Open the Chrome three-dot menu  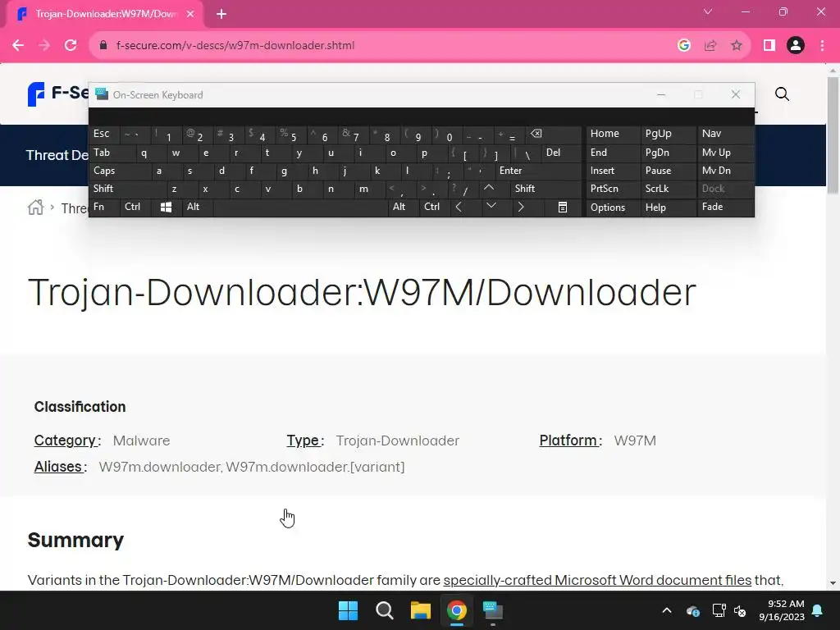[x=822, y=46]
